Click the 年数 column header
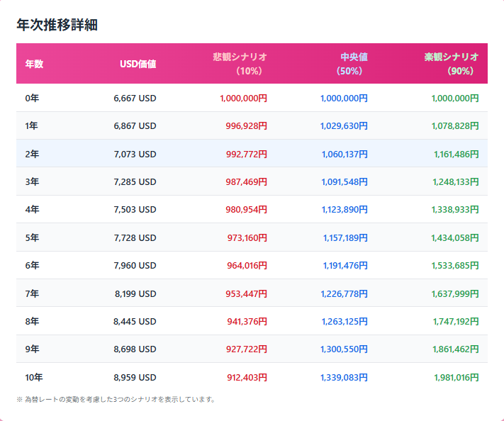The width and height of the screenshot is (504, 421). point(34,64)
